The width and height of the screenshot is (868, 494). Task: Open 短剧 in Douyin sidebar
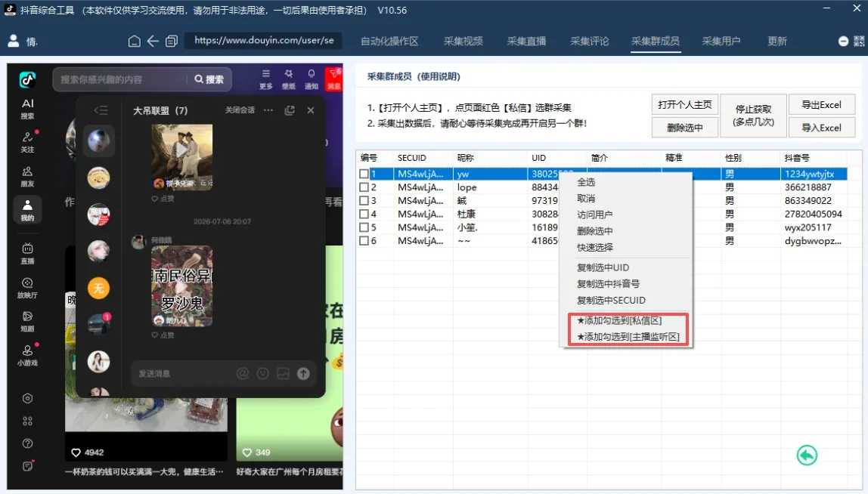[28, 322]
